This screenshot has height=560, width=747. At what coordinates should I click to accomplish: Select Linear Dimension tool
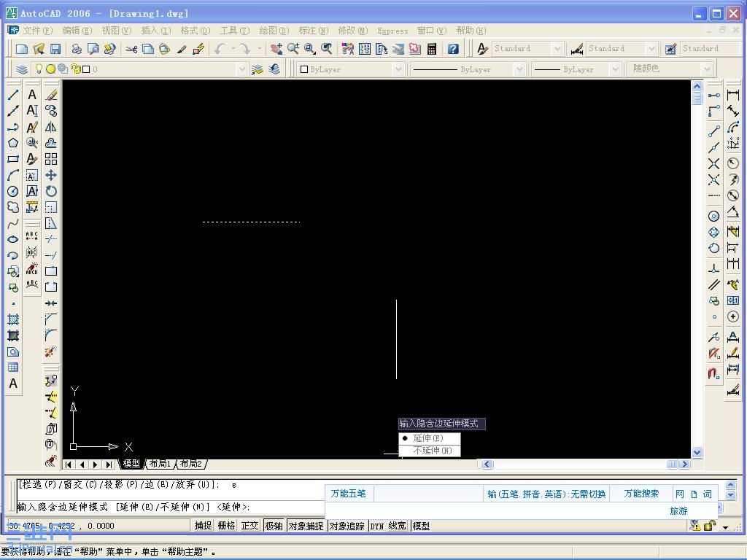pos(733,96)
